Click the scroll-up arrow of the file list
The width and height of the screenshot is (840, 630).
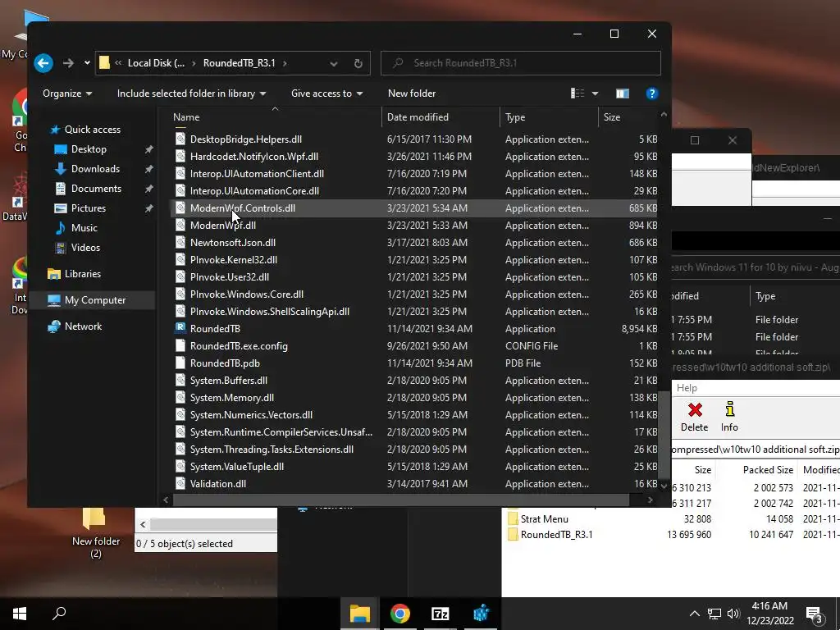click(664, 114)
